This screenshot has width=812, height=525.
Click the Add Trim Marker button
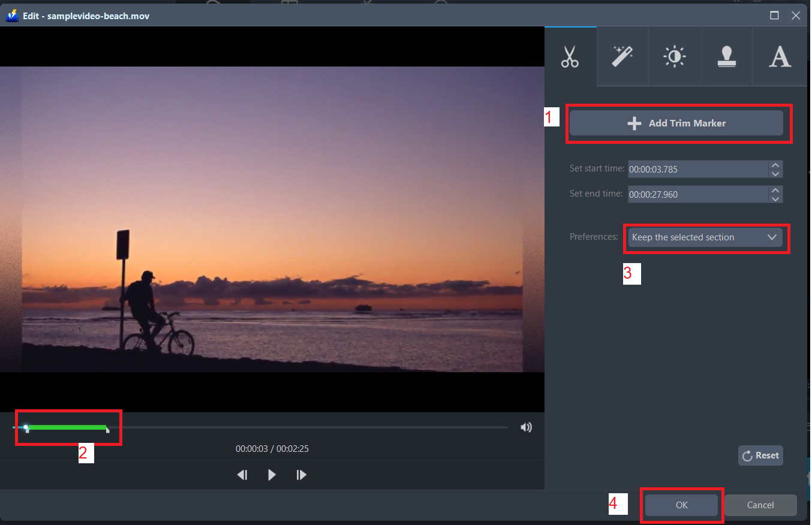(677, 123)
